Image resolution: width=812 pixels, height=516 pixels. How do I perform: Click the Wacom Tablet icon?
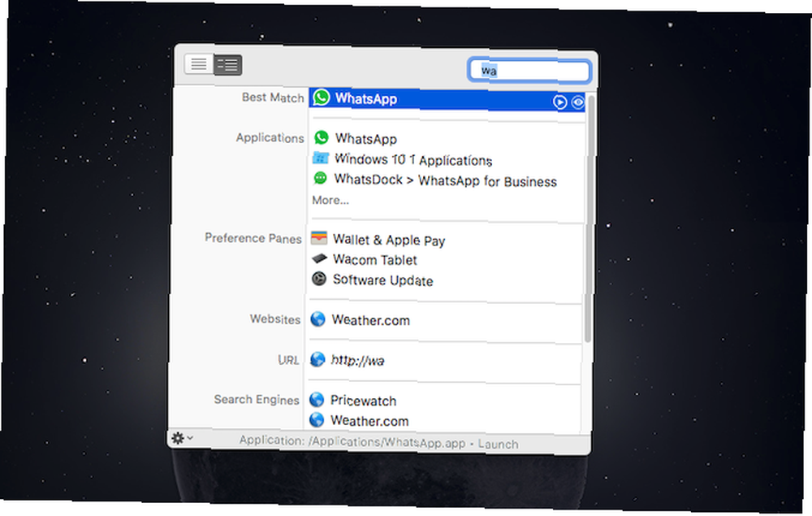(x=319, y=258)
